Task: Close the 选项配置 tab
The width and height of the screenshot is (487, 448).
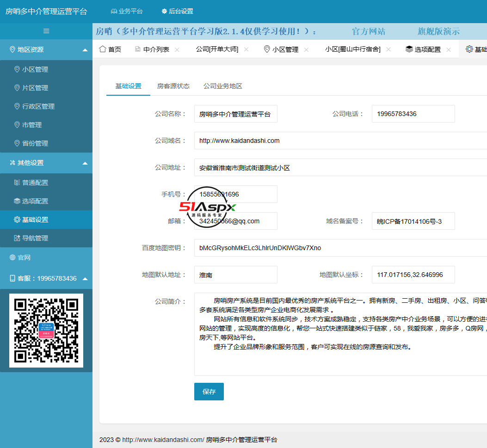Action: click(x=449, y=49)
